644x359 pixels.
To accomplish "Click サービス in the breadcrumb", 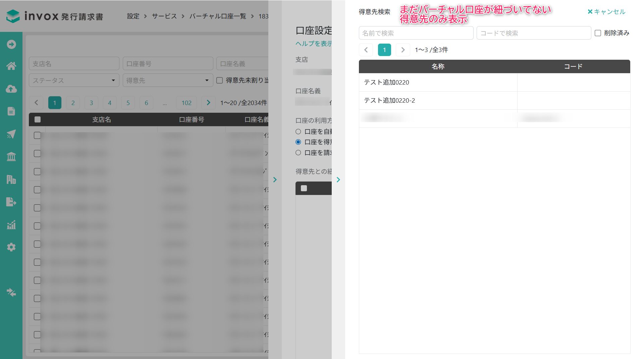I will (164, 16).
